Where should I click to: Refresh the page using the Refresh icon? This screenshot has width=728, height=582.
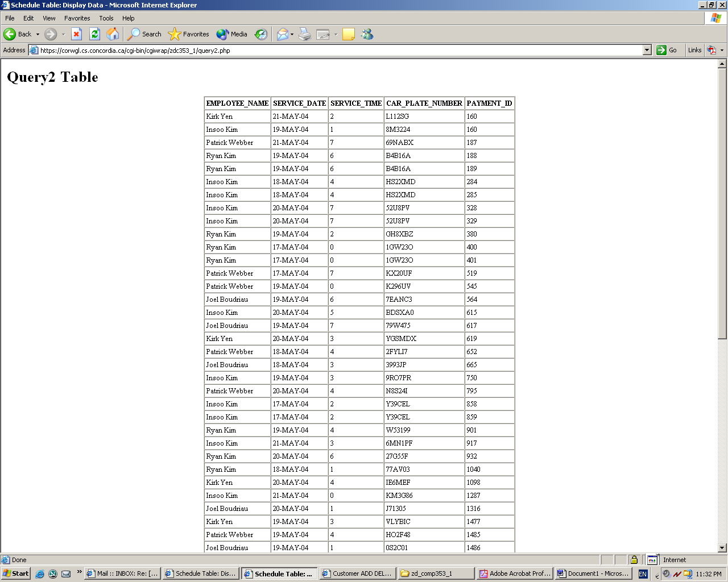pyautogui.click(x=94, y=34)
